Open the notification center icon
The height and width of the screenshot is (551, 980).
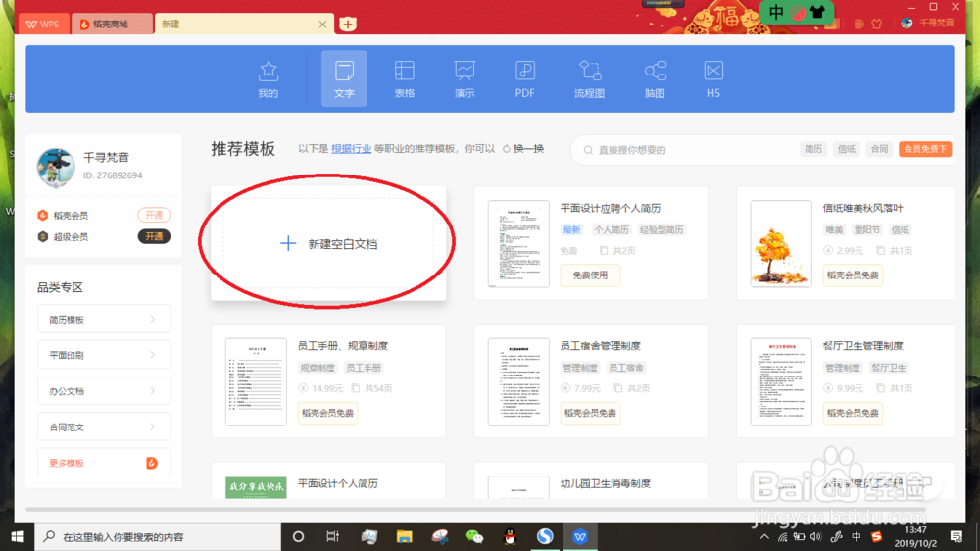(956, 536)
